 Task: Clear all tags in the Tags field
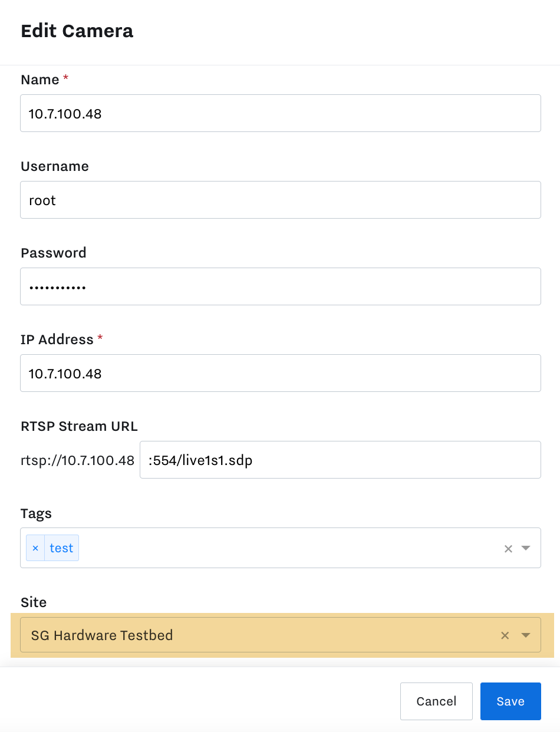[508, 549]
